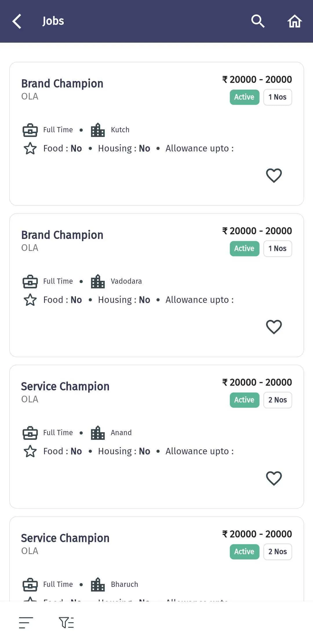
Task: Favorite the Kutch Brand Champion job
Action: 274,176
